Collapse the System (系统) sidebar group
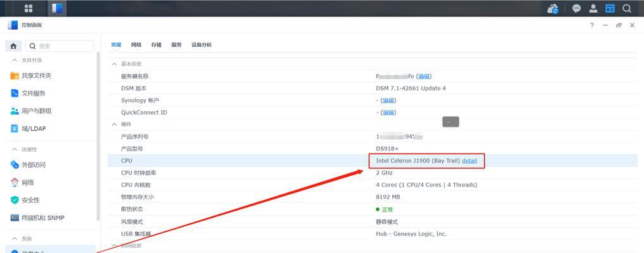 [15, 238]
